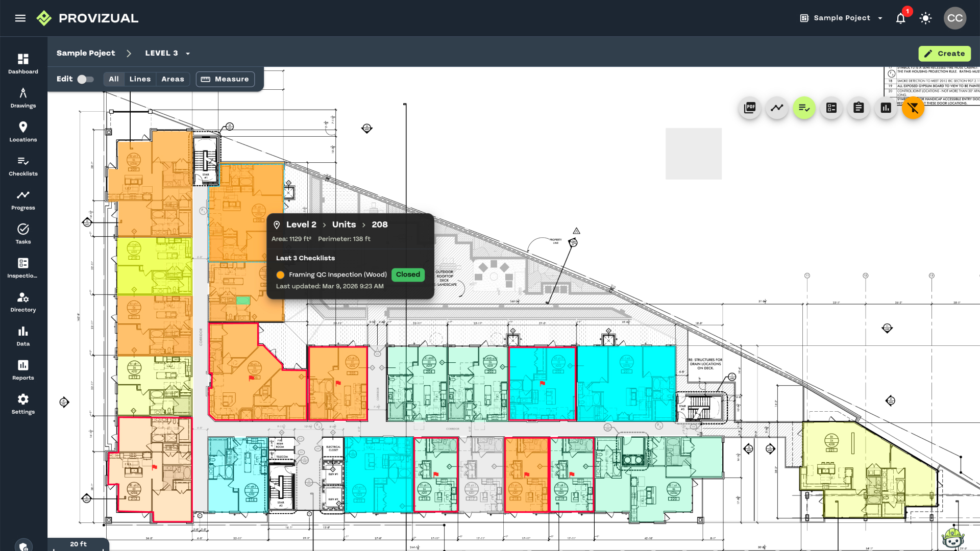Open Reports from the sidebar
Image resolution: width=980 pixels, height=551 pixels.
click(23, 370)
